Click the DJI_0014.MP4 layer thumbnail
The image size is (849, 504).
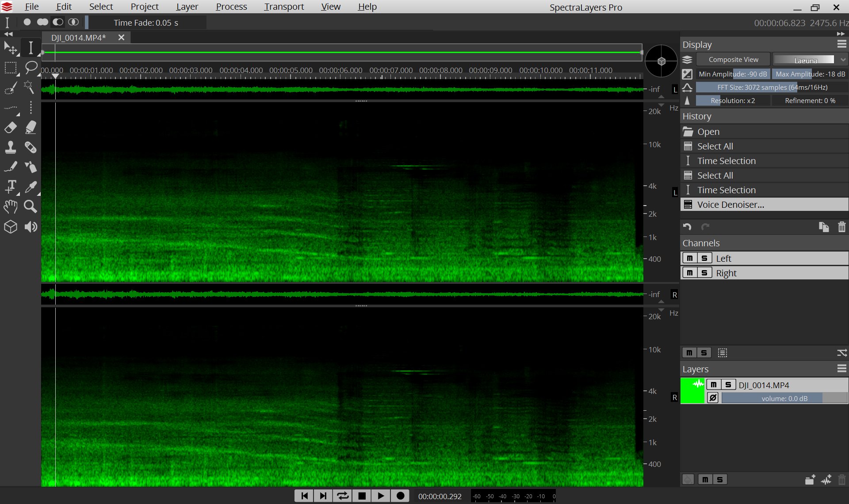pos(692,391)
